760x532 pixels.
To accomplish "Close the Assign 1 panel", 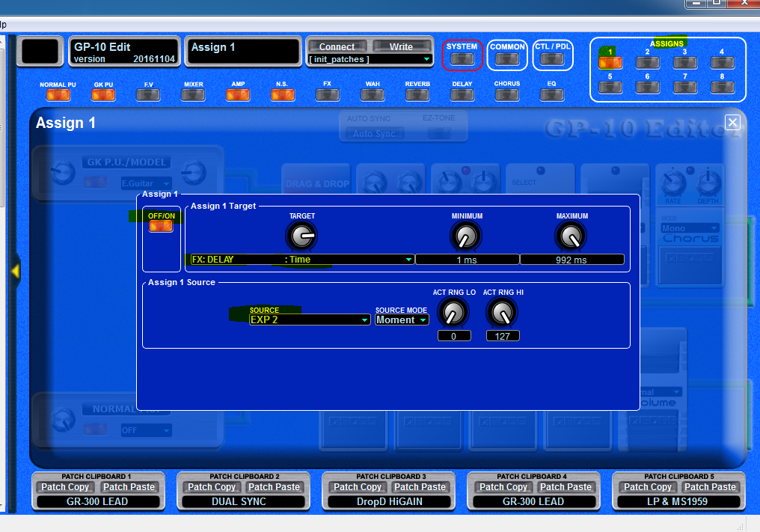I will [732, 122].
